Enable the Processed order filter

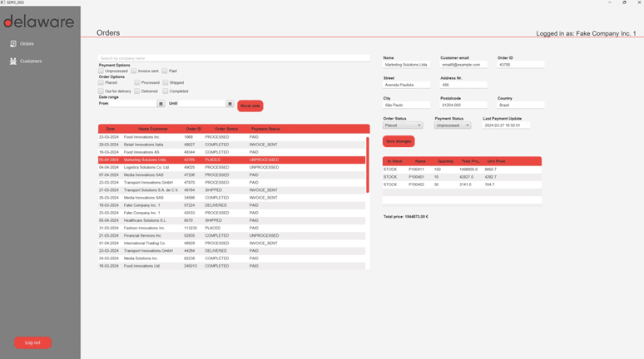click(137, 82)
